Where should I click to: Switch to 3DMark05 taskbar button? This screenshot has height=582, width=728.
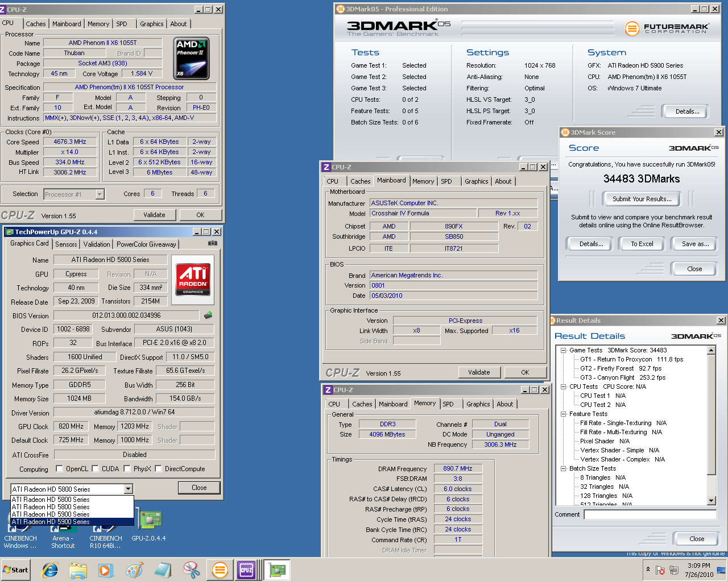point(220,570)
